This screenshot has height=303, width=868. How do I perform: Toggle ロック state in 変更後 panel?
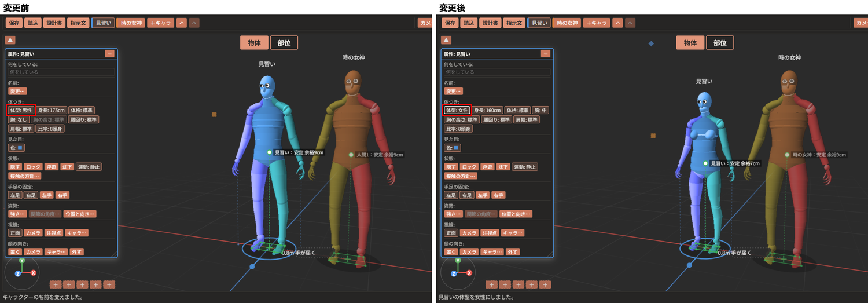click(x=469, y=167)
